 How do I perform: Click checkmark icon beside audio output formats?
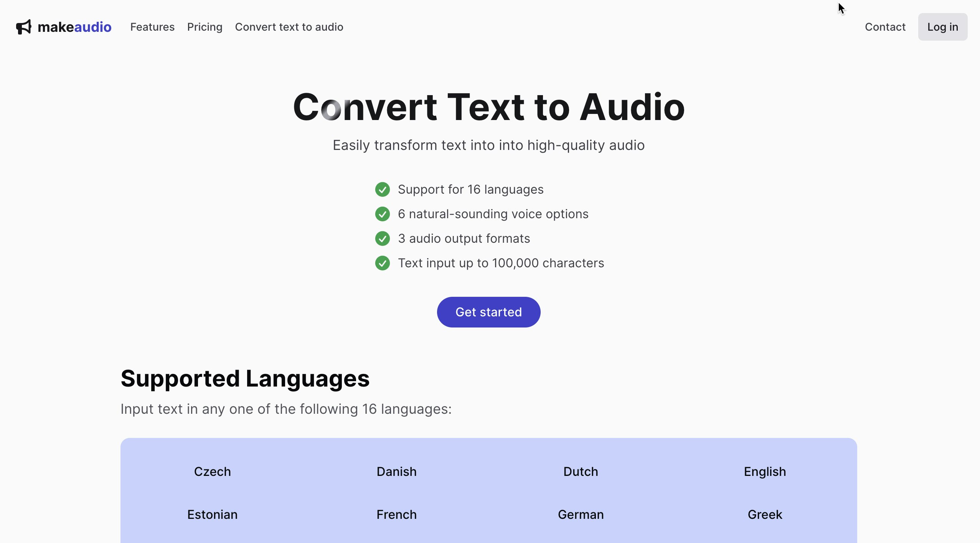[x=382, y=239]
